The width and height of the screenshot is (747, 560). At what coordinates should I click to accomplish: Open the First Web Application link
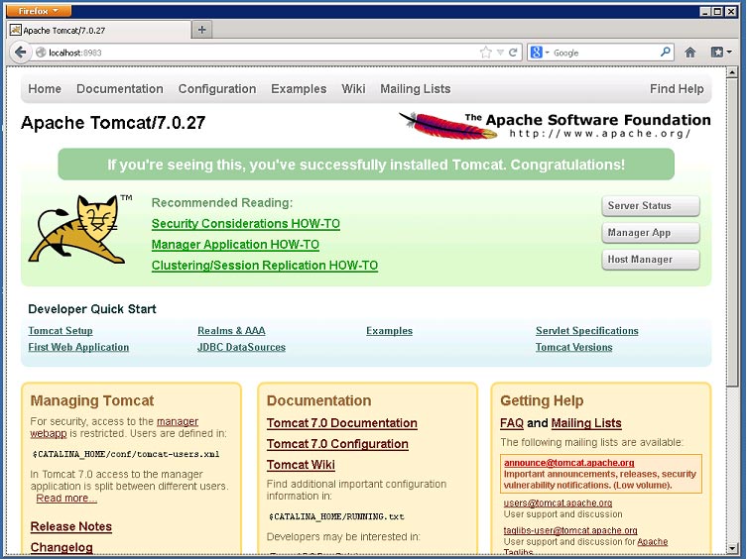(x=78, y=347)
